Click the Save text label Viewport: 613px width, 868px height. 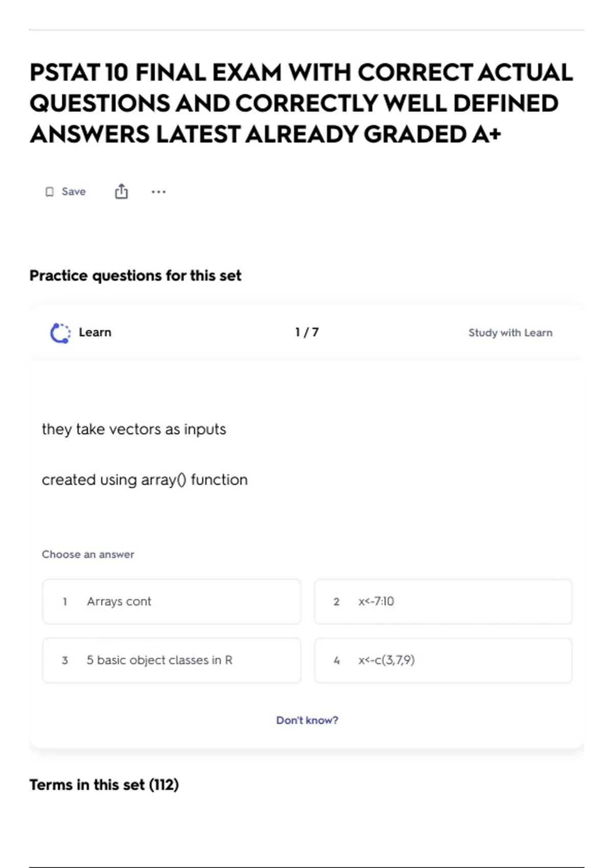tap(74, 191)
